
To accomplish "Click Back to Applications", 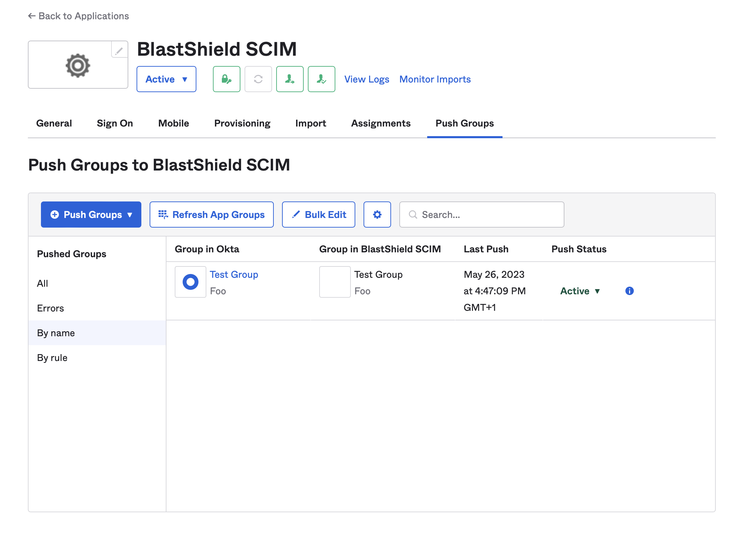I will tap(78, 16).
